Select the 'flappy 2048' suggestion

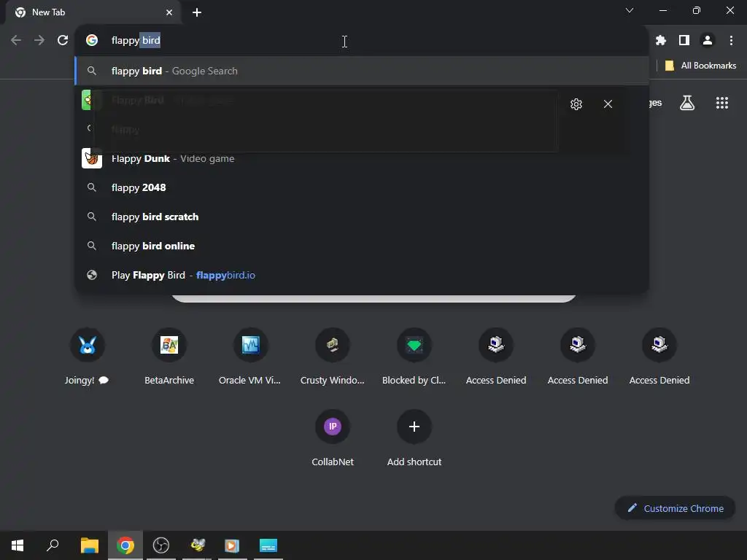362,187
